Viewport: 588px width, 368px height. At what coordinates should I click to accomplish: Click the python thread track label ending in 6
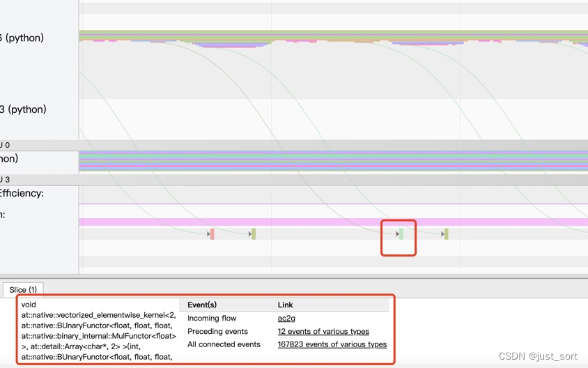tap(22, 38)
